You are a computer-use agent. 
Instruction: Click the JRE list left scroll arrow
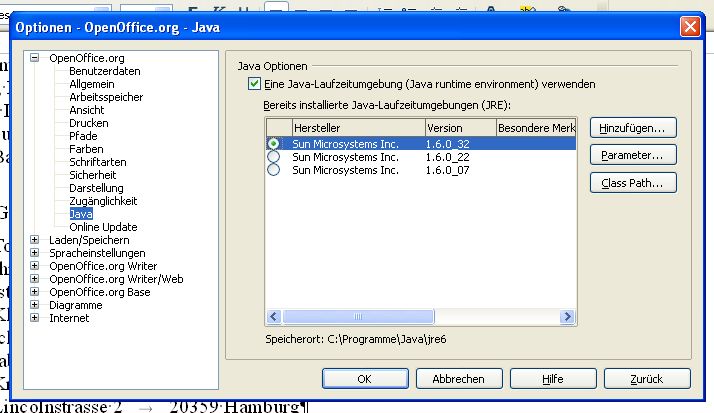pos(274,316)
